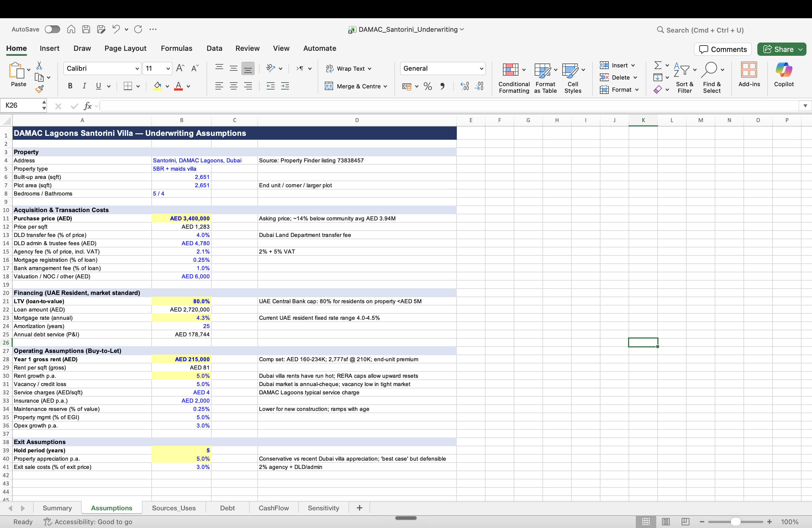Add a new sheet with plus button
This screenshot has width=812, height=528.
(x=359, y=508)
